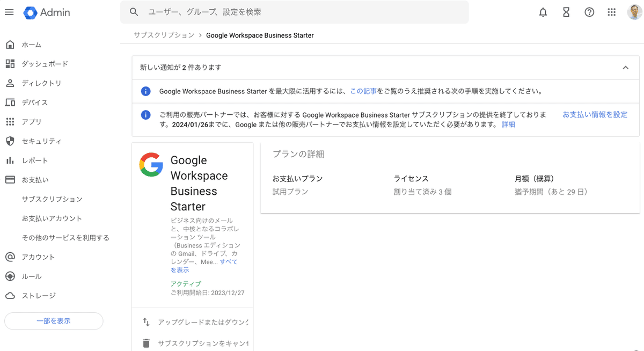Screen dimensions: 644x351
Task: Focus the search users, groups, settings field
Action: [x=294, y=12]
